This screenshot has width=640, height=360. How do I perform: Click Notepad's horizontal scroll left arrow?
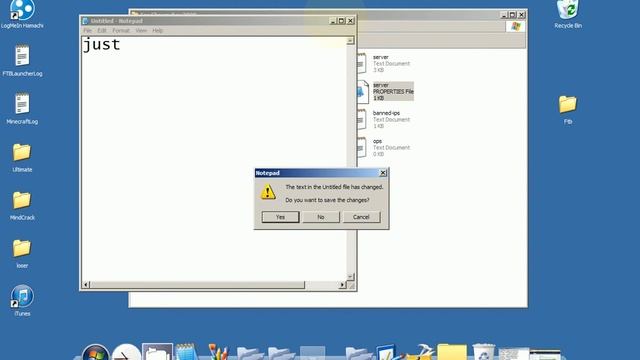pos(86,284)
